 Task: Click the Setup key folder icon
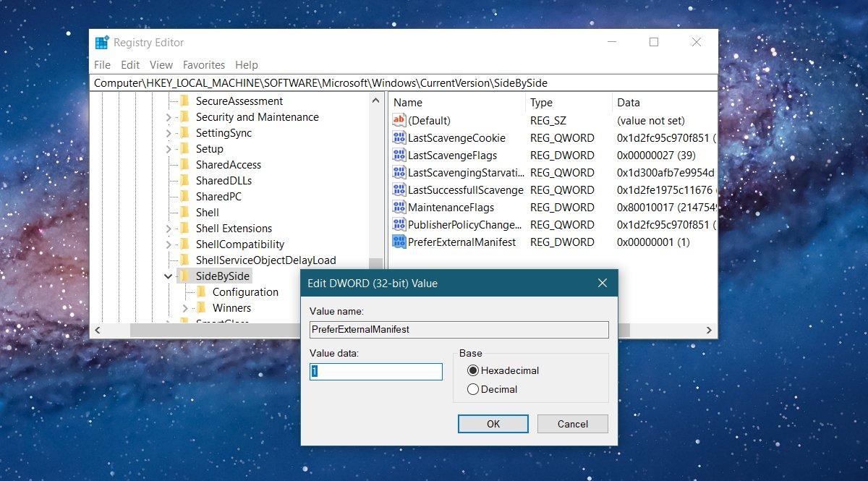tap(184, 149)
